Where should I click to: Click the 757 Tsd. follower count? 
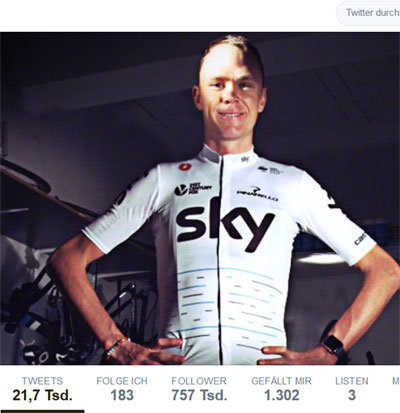point(199,395)
